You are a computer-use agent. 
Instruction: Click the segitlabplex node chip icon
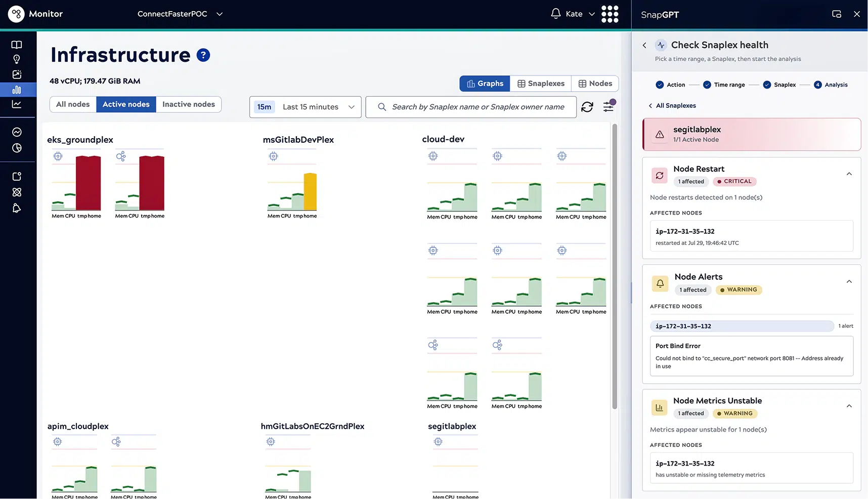coord(438,442)
